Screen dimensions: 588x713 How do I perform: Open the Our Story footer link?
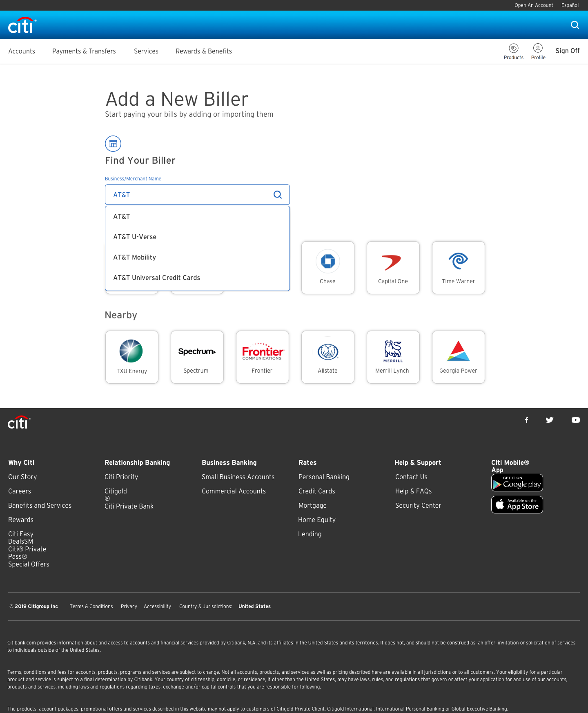point(22,477)
